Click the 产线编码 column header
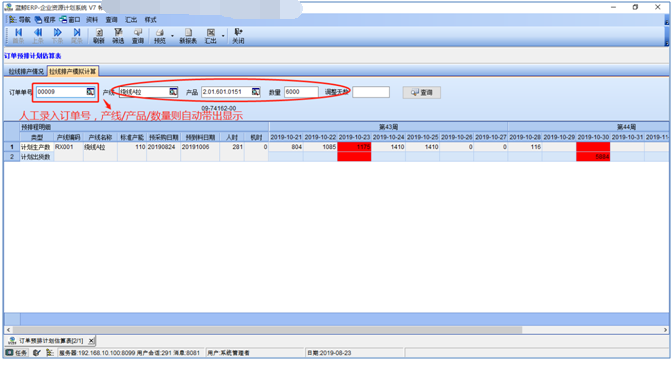 pyautogui.click(x=69, y=137)
